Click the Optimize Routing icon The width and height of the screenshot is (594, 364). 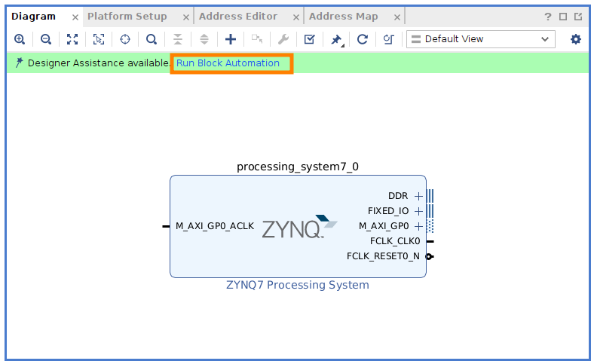(389, 39)
